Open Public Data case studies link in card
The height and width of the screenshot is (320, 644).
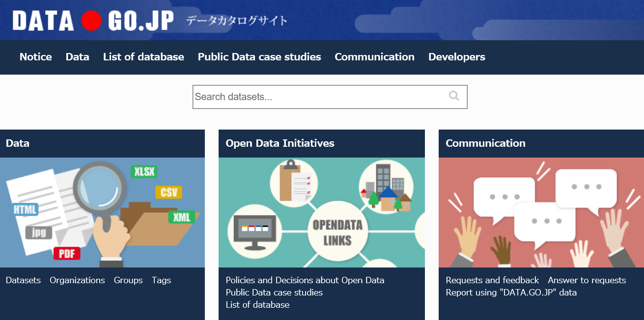tap(274, 293)
